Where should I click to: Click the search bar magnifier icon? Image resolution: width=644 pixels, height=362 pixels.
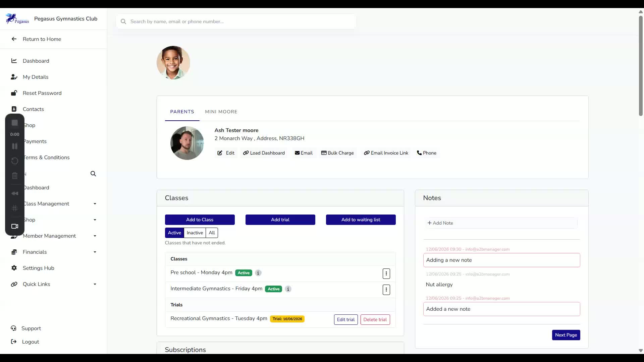coord(123,21)
